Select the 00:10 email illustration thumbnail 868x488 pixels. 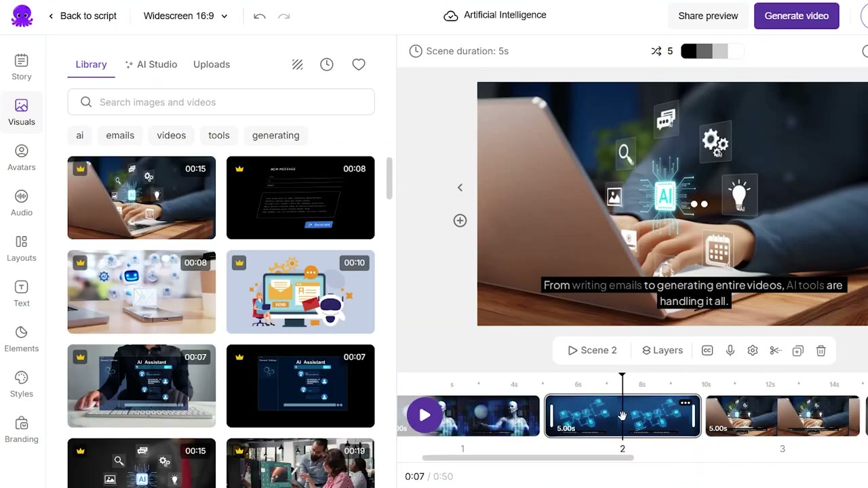pyautogui.click(x=300, y=292)
